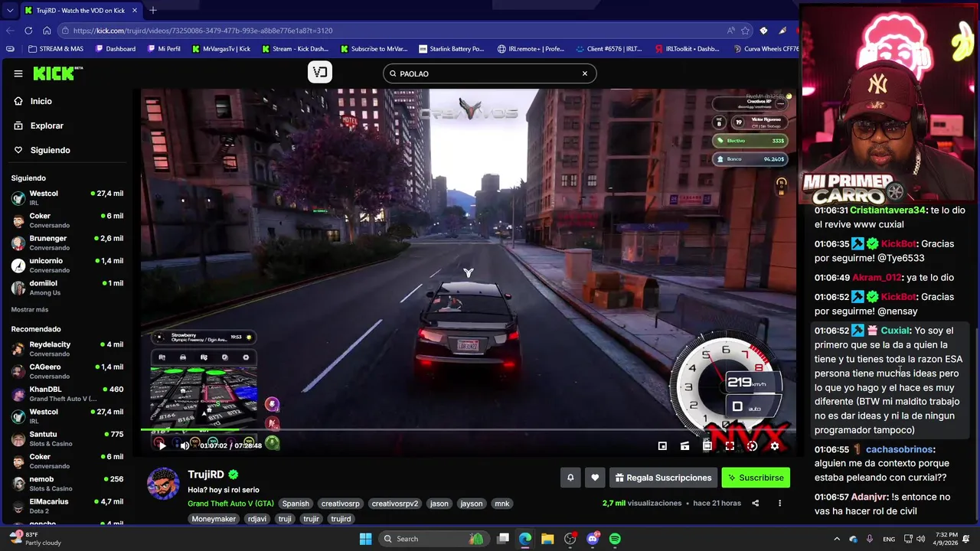Open STREAM & MAS bookmarks folder
The width and height of the screenshot is (980, 551).
[56, 49]
